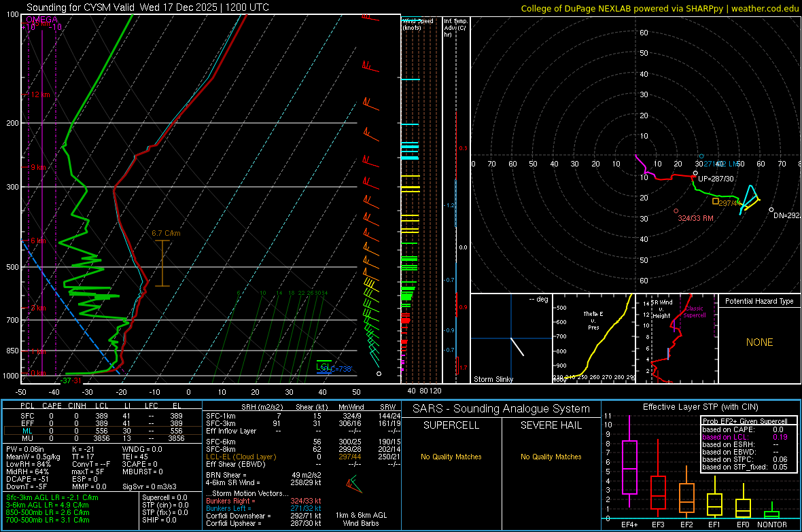Select the MU parcel row

(x=103, y=438)
